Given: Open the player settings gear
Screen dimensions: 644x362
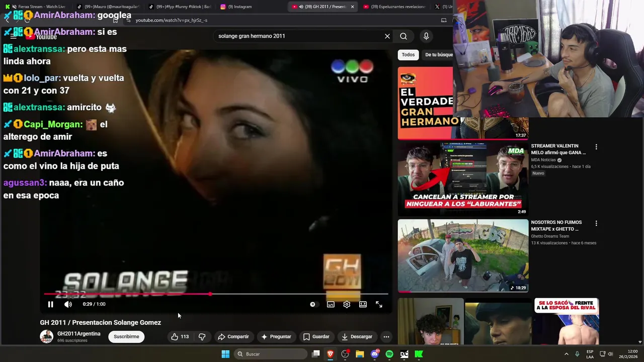Looking at the screenshot, I should [347, 304].
